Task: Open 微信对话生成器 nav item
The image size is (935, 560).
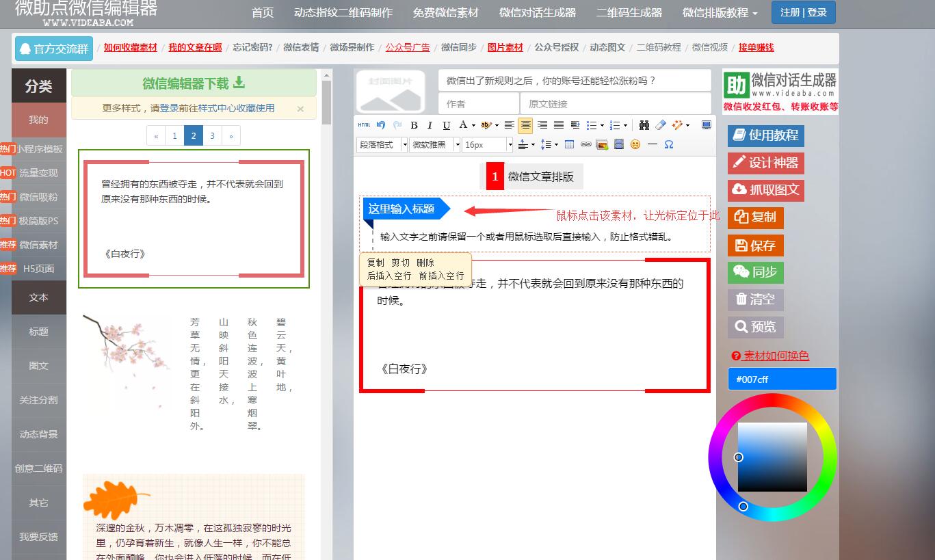Action: pos(538,12)
